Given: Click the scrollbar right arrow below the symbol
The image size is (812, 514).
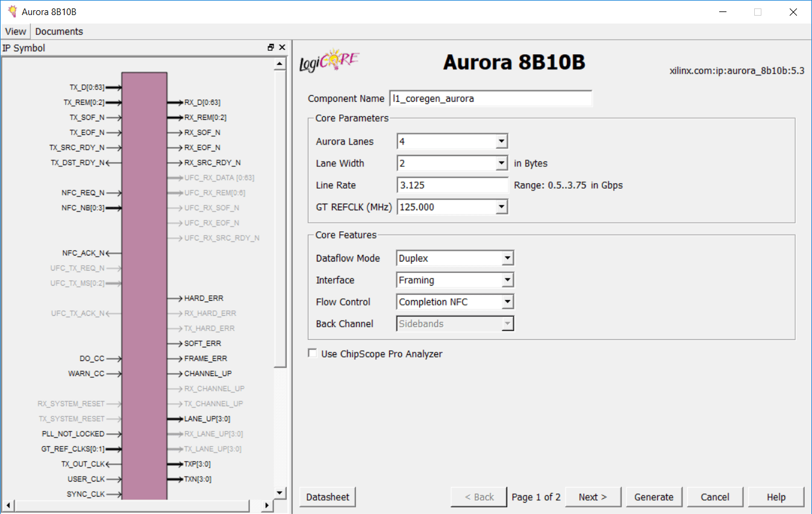Looking at the screenshot, I should (267, 506).
